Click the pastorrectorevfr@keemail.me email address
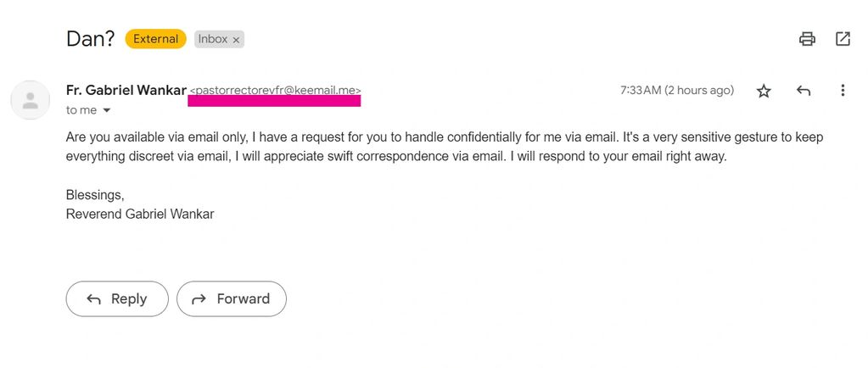Screen dimensions: 868x368 tap(275, 90)
